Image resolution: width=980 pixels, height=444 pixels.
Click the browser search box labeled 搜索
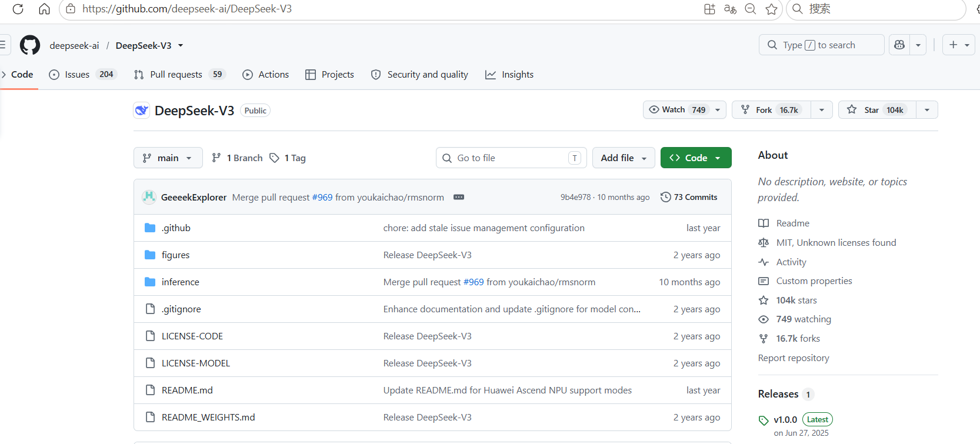tap(876, 9)
